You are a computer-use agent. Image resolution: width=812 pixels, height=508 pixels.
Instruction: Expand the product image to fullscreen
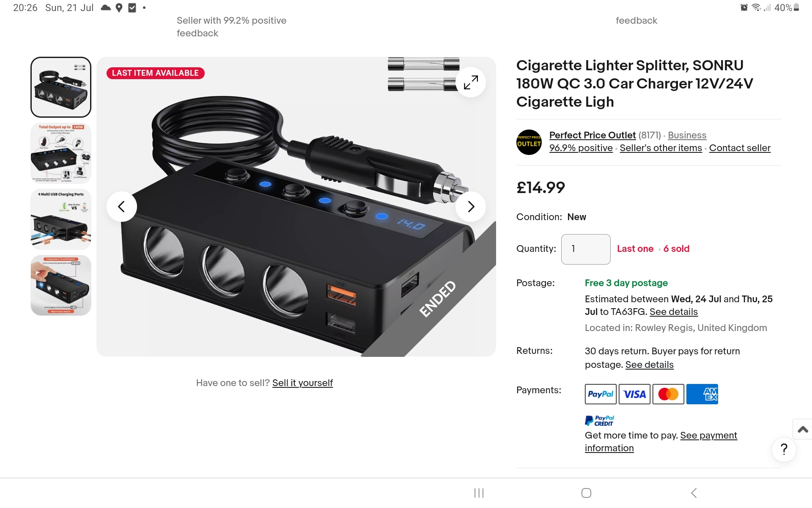[471, 82]
